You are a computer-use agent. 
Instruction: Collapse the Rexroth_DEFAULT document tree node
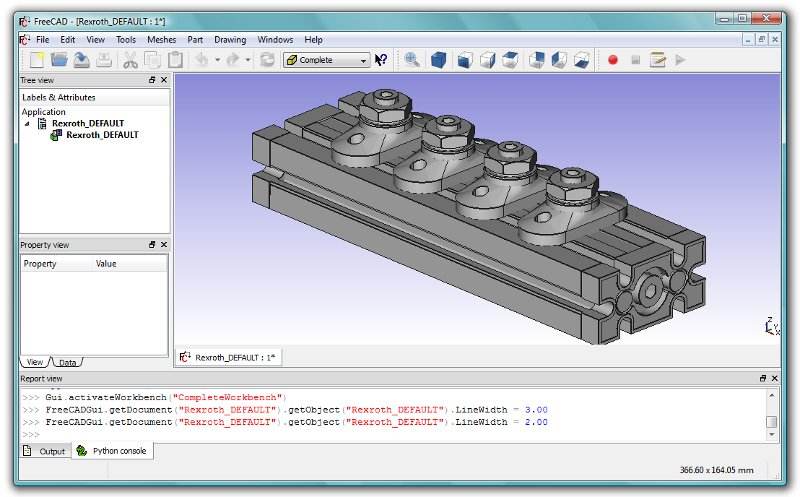pos(28,123)
